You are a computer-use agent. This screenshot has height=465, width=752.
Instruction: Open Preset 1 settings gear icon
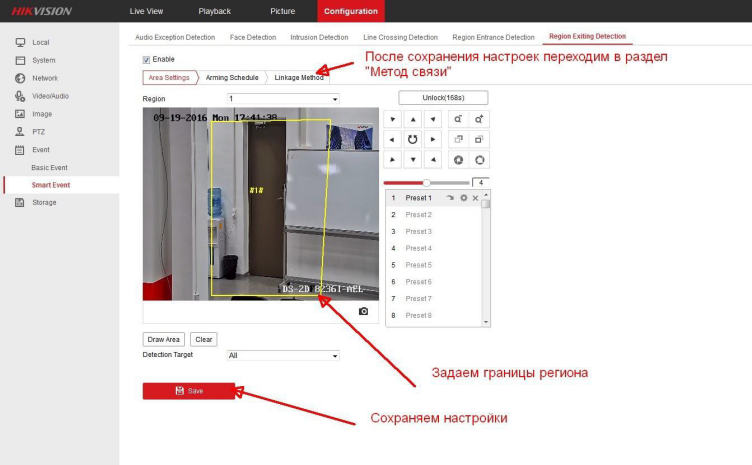(463, 198)
